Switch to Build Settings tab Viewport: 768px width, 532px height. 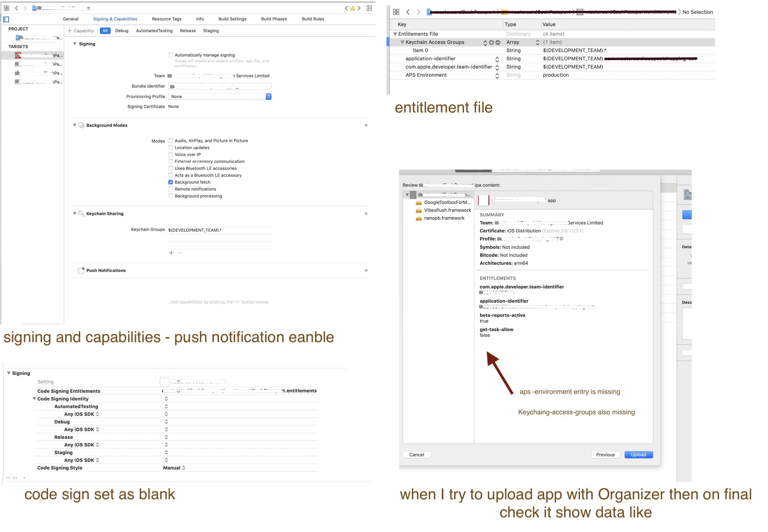pos(232,19)
